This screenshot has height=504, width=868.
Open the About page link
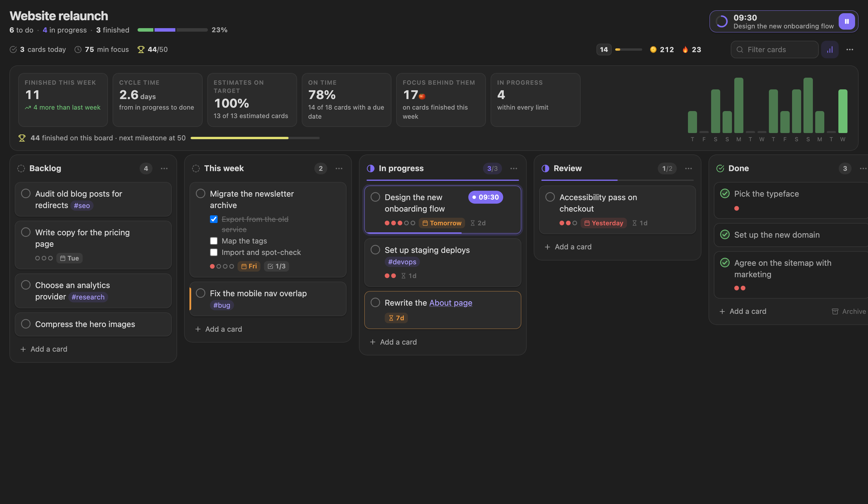click(450, 303)
